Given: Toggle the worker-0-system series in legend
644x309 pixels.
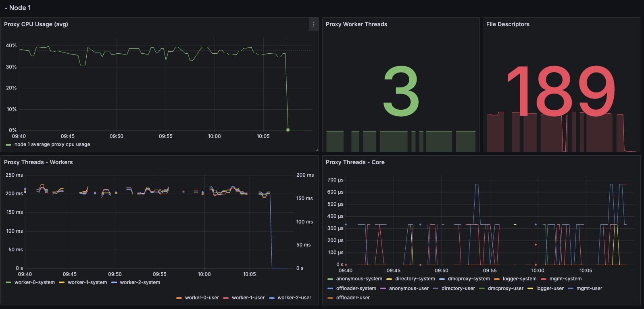Looking at the screenshot, I should 34,282.
